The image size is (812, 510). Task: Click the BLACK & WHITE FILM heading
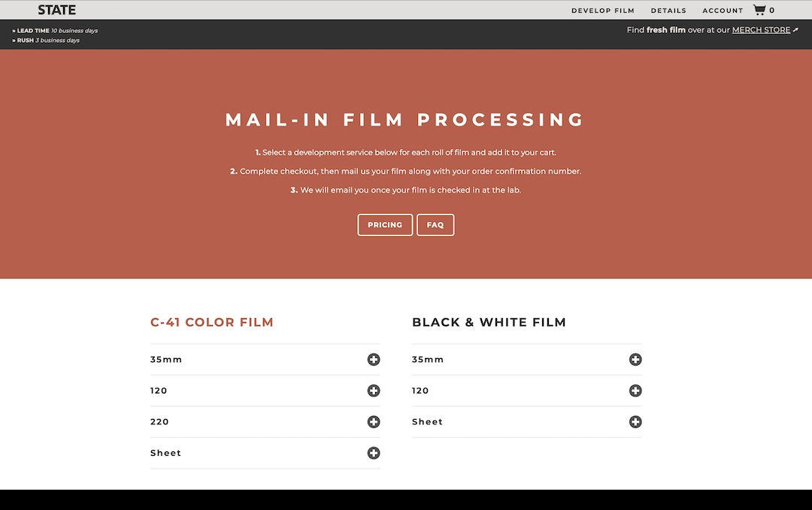[x=489, y=322]
